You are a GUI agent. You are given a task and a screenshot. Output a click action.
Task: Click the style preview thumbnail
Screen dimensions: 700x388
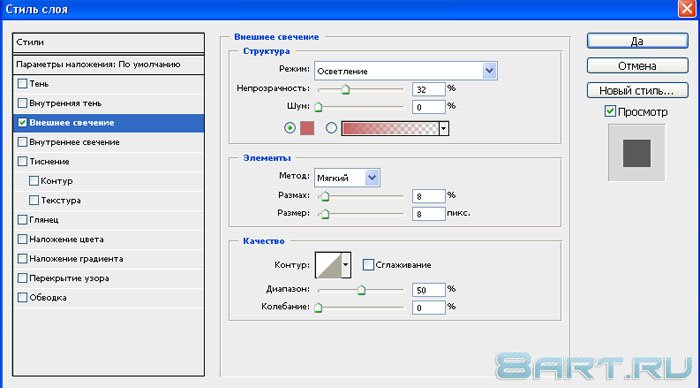point(637,153)
